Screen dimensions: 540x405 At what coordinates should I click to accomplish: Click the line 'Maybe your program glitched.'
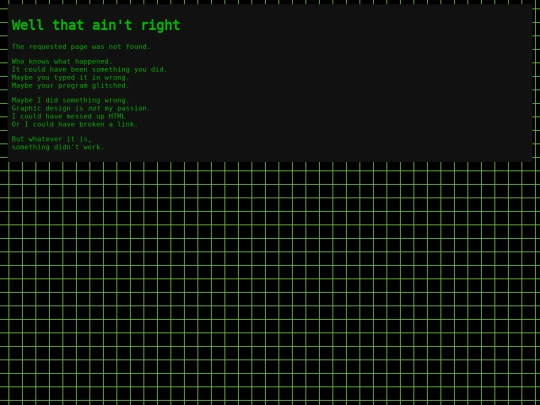click(x=70, y=85)
